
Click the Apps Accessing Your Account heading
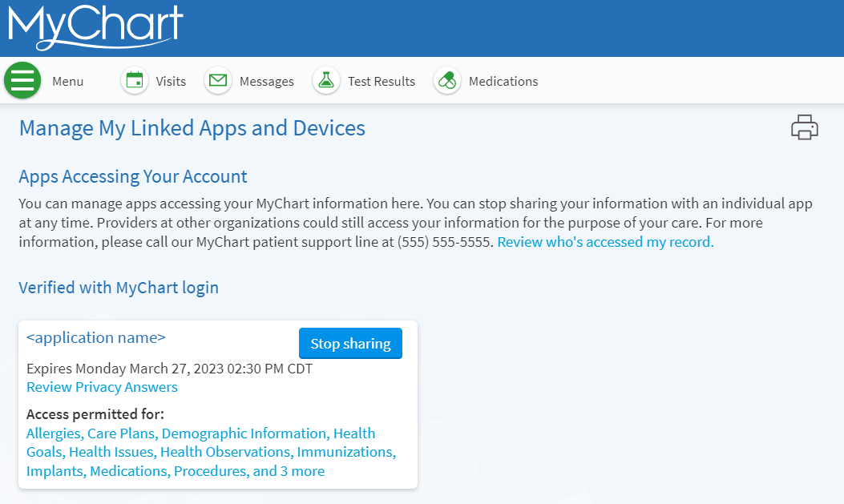click(133, 176)
